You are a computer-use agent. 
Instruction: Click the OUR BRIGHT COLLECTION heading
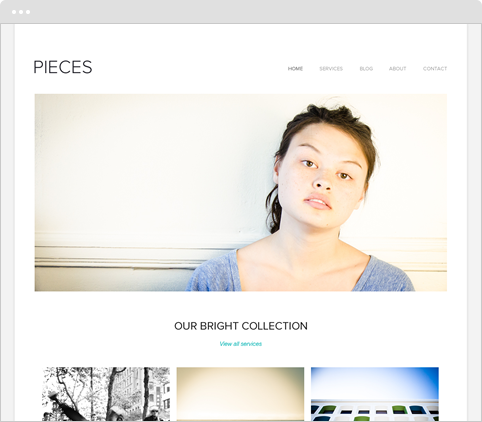click(x=241, y=326)
